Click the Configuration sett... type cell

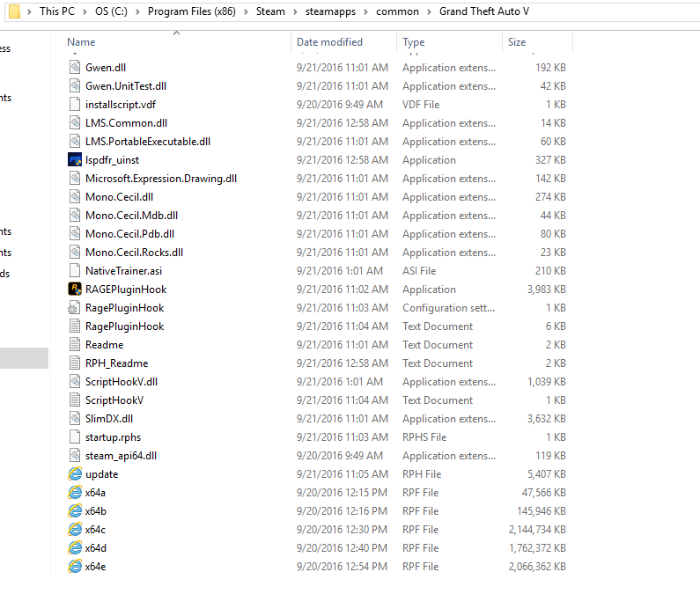[x=449, y=308]
